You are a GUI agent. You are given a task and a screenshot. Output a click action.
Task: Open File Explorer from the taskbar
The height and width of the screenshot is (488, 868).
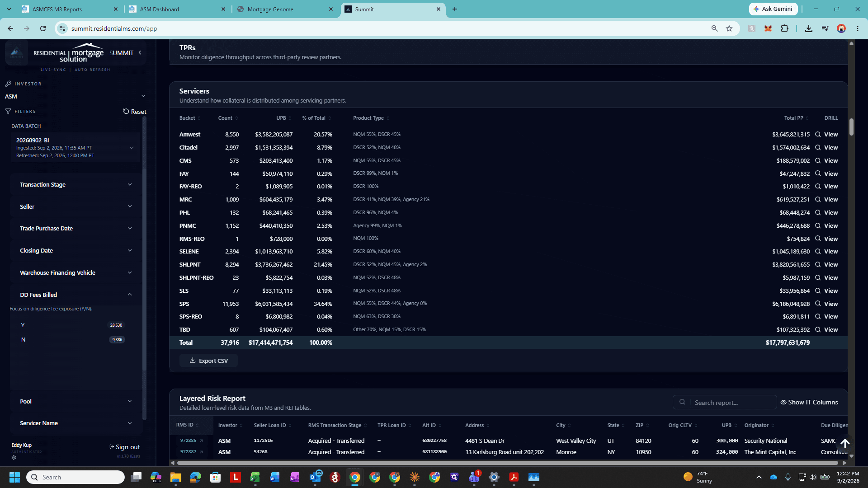pyautogui.click(x=176, y=477)
